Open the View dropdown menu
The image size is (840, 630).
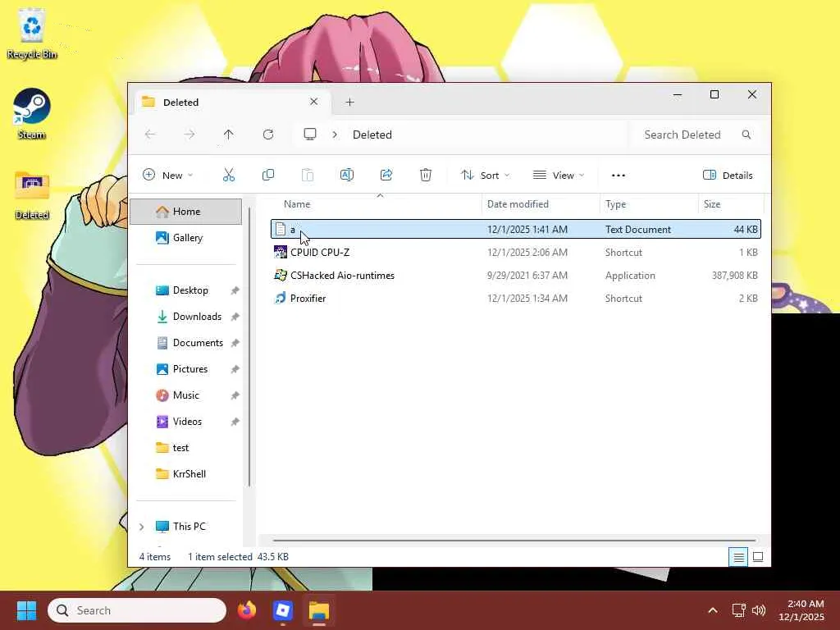558,176
